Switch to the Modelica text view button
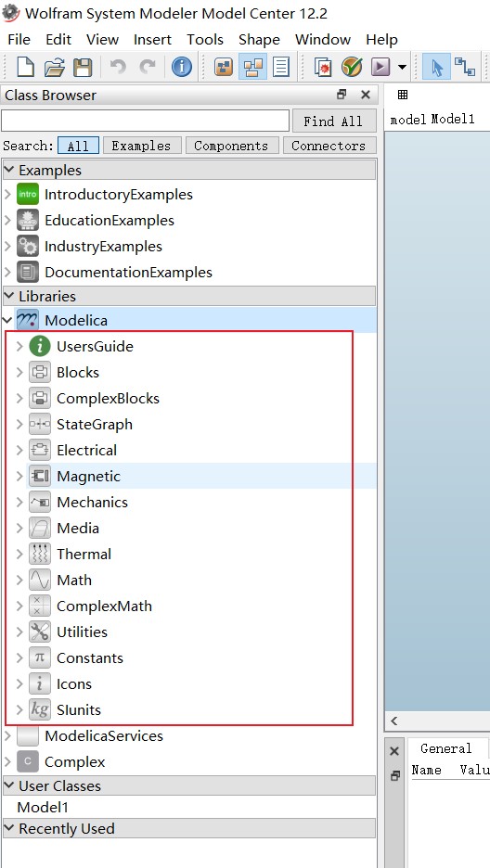 [281, 68]
